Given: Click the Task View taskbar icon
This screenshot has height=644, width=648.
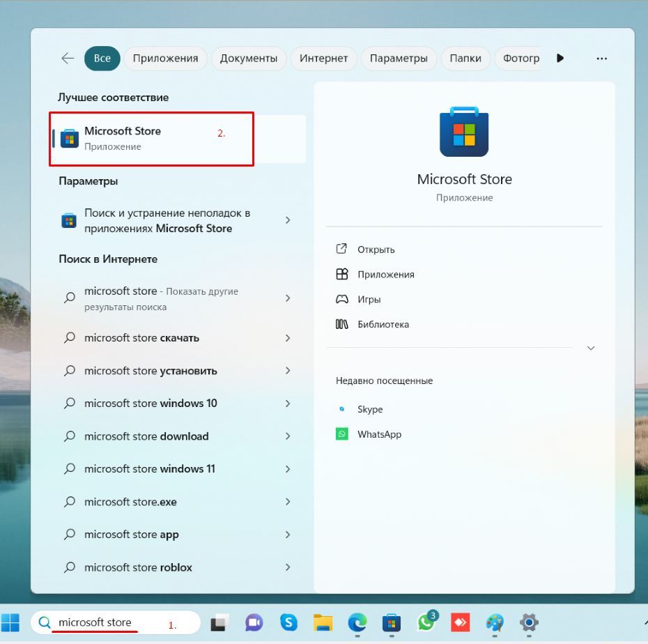Looking at the screenshot, I should pos(221,622).
